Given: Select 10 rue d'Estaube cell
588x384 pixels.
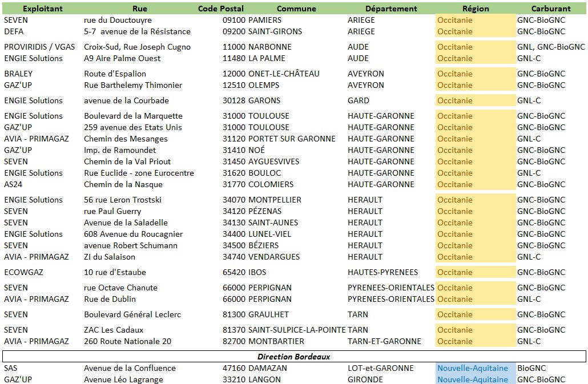Looking at the screenshot, I should point(115,272).
